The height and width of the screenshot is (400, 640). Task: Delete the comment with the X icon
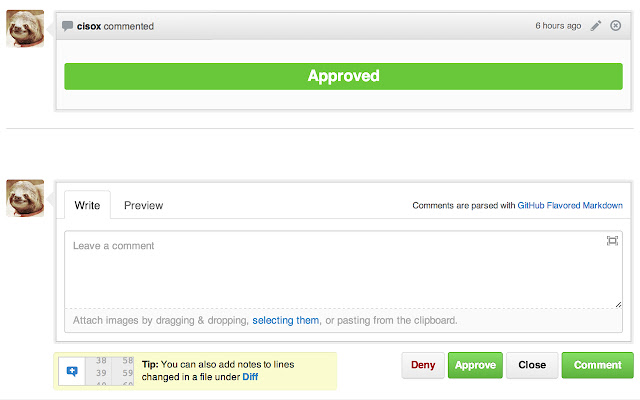[x=614, y=26]
